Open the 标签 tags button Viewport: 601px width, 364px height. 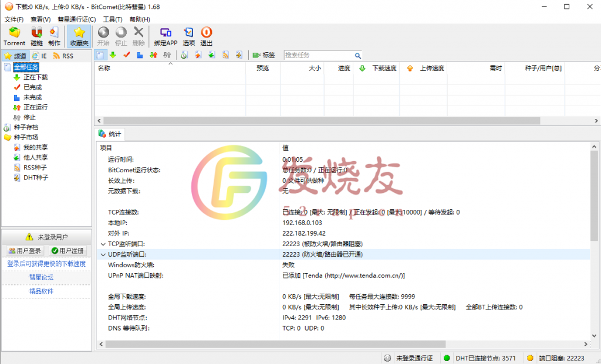click(x=264, y=55)
